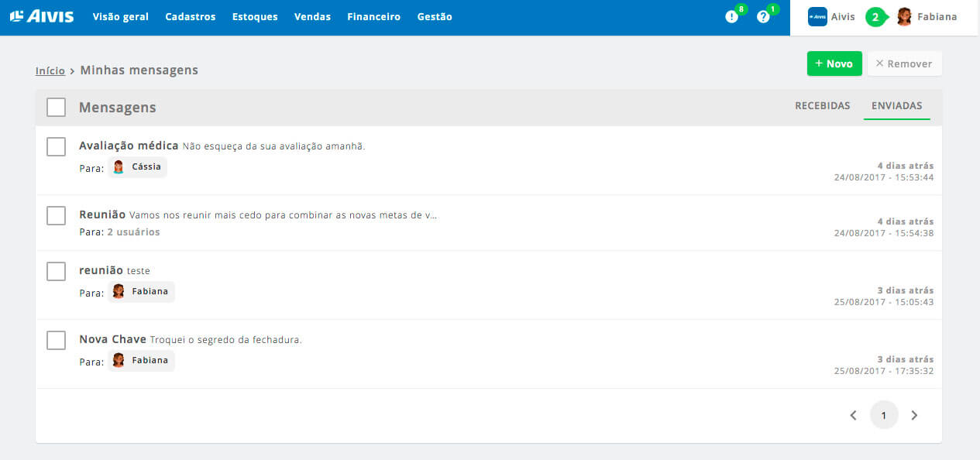The height and width of the screenshot is (460, 980).
Task: Open the Nova Chave message title
Action: coord(112,339)
